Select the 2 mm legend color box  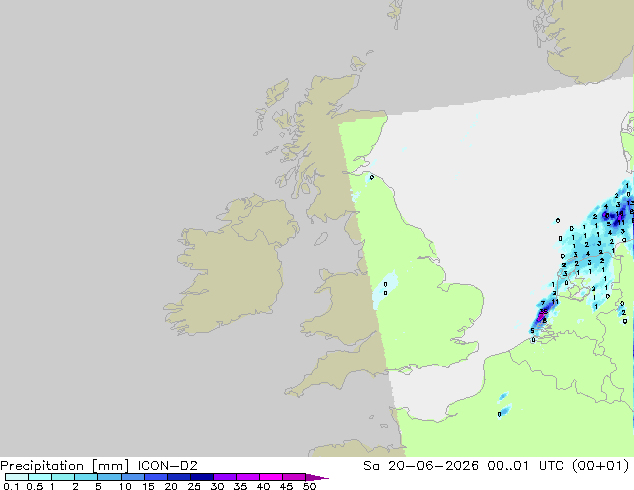(x=86, y=477)
